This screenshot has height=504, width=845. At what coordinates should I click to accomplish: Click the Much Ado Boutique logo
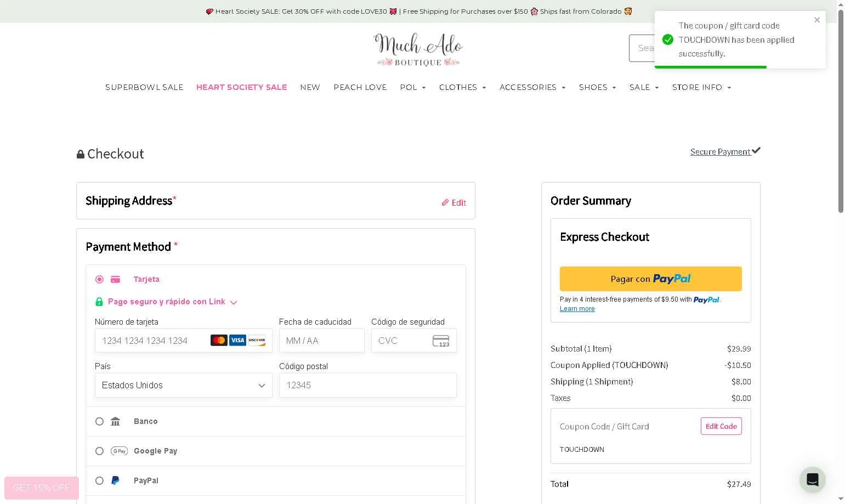[418, 49]
